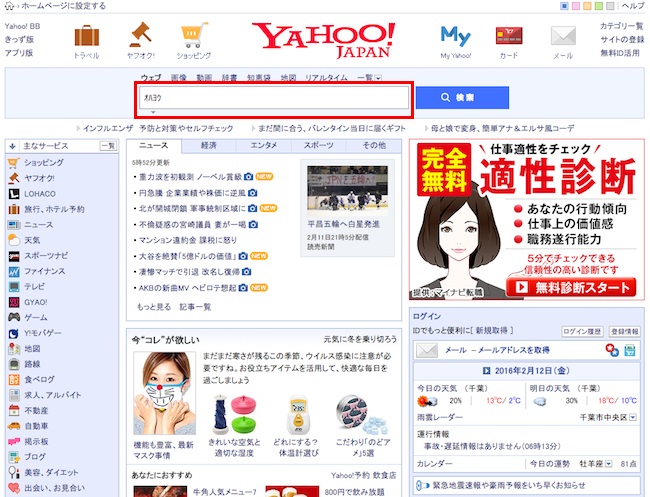Click the GYAO! icon in sidebar
The image size is (650, 497).
tap(14, 302)
